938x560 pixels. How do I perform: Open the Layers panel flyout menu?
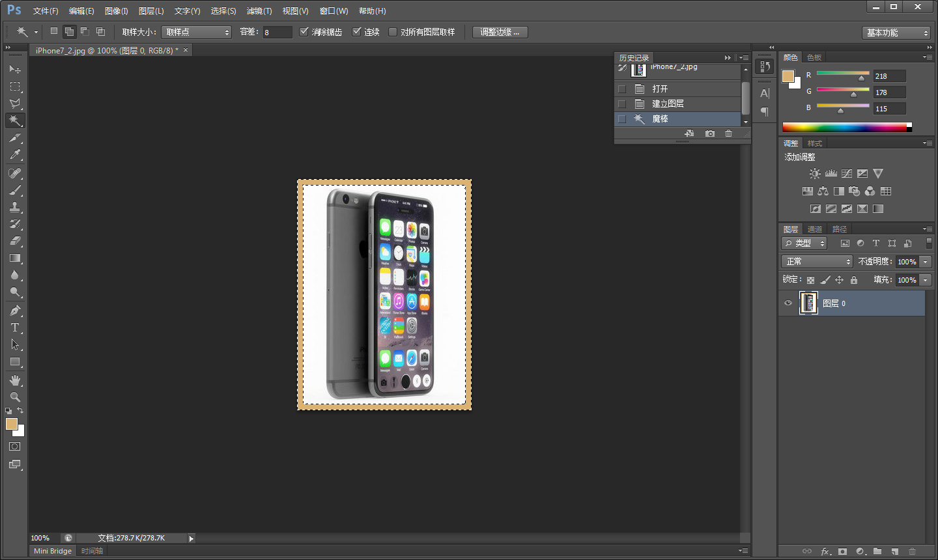pos(928,229)
